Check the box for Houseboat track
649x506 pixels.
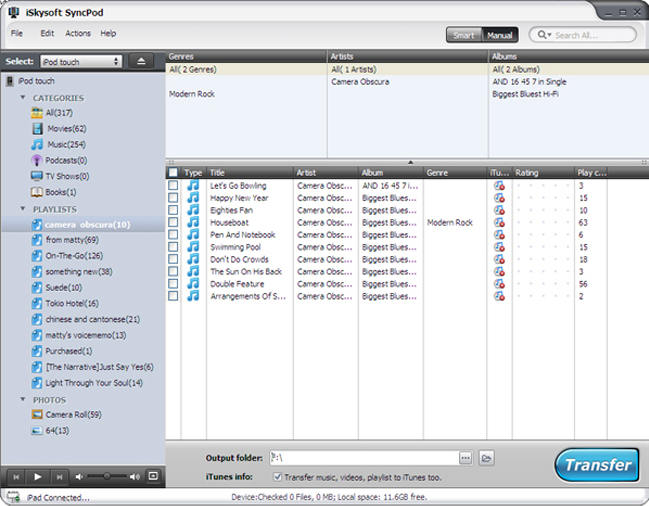[173, 222]
